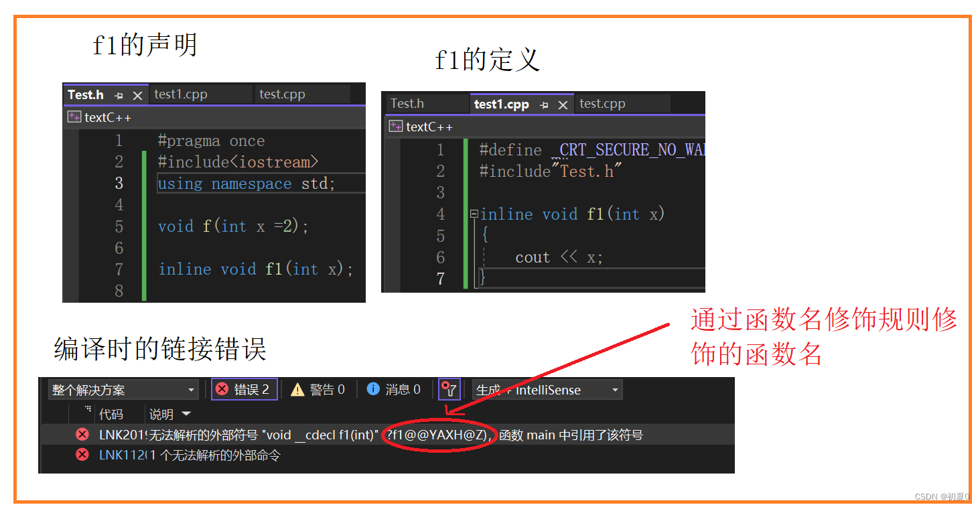Click the opening brace on line 5
Image resolution: width=980 pixels, height=507 pixels.
[485, 236]
